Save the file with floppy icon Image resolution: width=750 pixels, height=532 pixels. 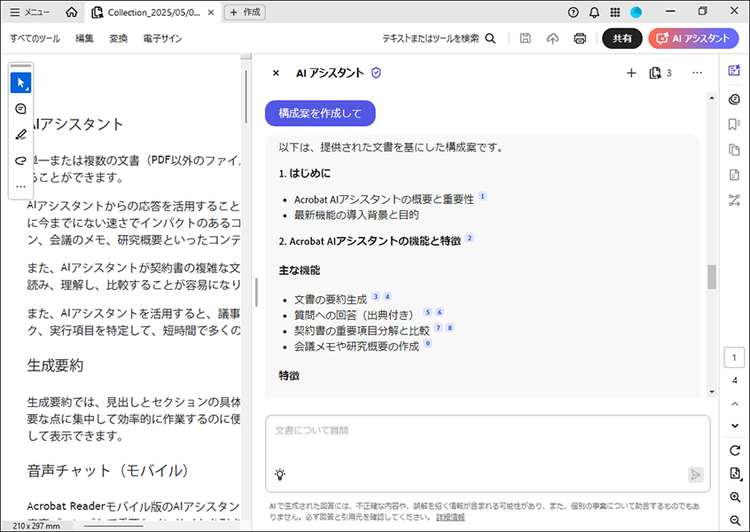pyautogui.click(x=525, y=38)
